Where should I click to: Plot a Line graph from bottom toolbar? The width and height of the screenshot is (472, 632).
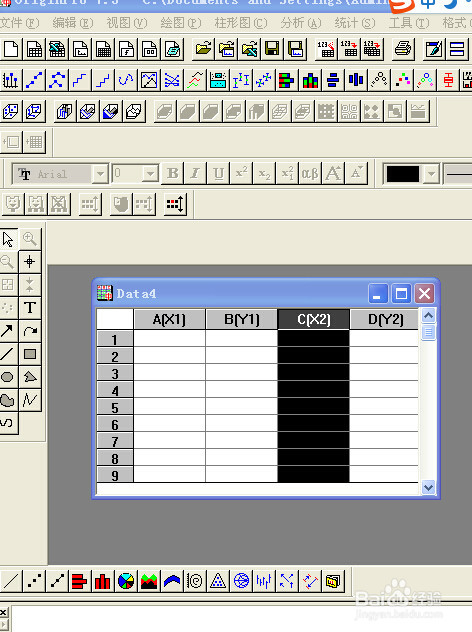[11, 581]
